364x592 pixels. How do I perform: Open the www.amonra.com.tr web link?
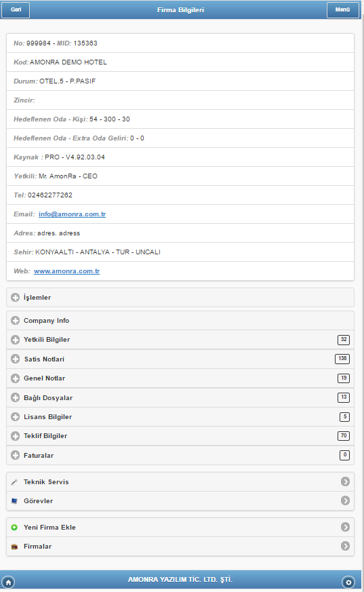point(66,271)
